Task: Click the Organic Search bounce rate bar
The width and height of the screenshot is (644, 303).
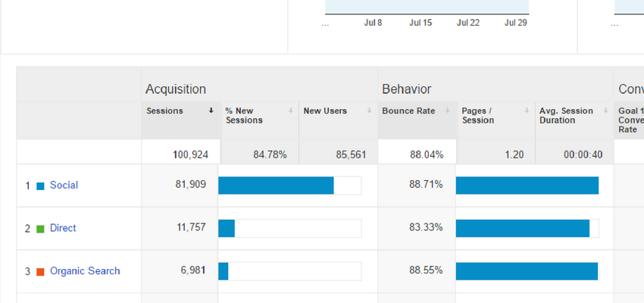Action: click(x=527, y=271)
